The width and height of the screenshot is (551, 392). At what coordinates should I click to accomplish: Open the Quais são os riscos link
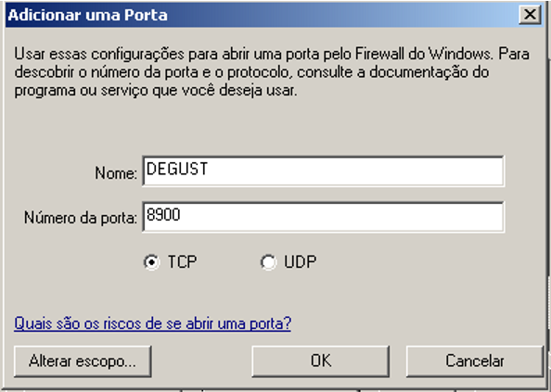(x=152, y=323)
